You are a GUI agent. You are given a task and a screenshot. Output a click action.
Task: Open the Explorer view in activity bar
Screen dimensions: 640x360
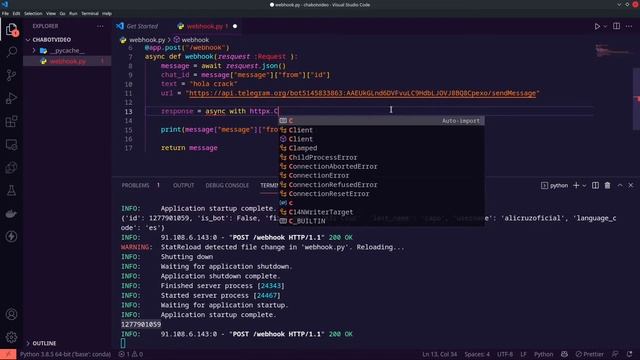point(11,30)
